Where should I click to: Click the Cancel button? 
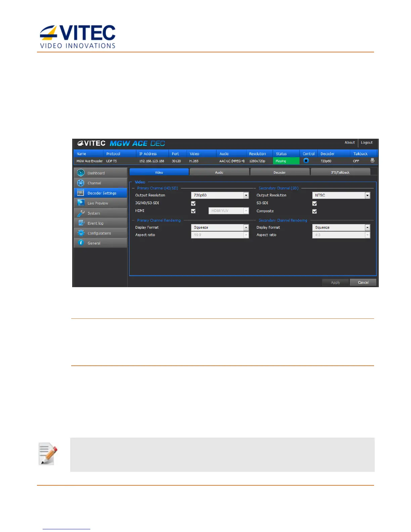[363, 282]
